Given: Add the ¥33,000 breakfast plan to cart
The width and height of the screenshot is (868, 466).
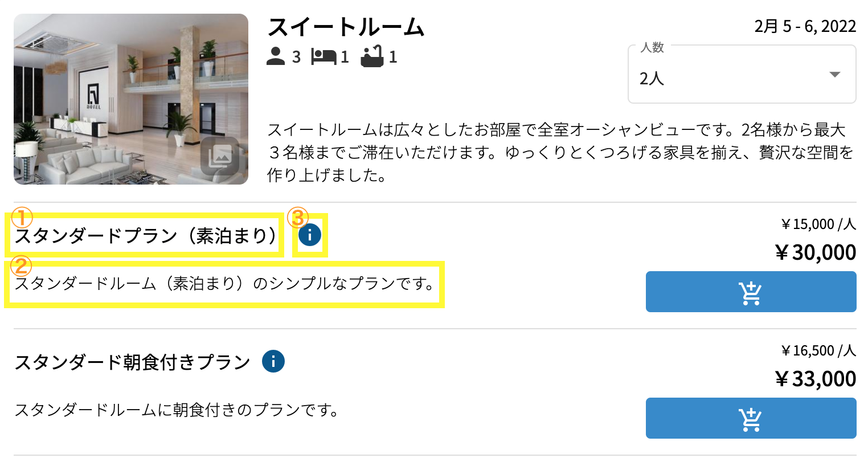Looking at the screenshot, I should (751, 418).
